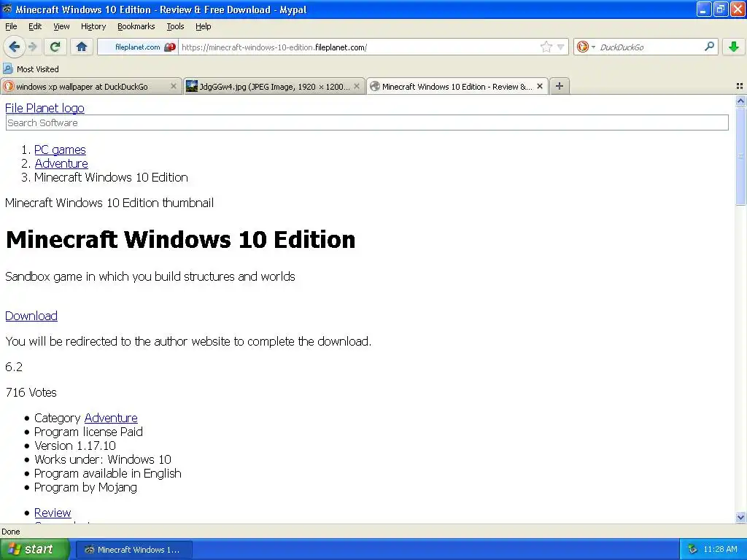Open the Downloads green arrow button

(x=734, y=47)
